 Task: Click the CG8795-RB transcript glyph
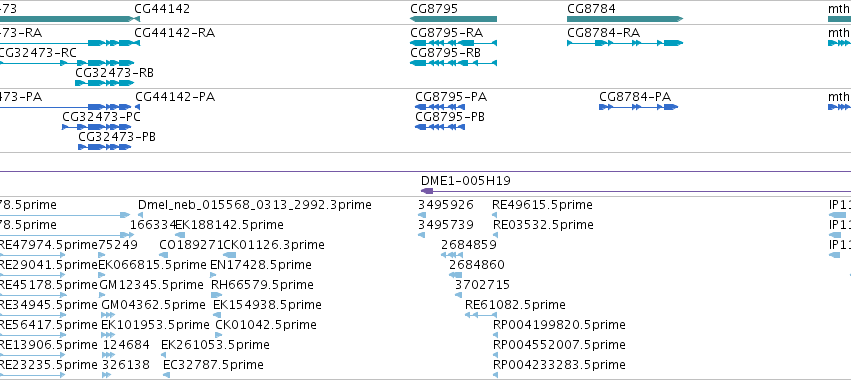click(453, 64)
